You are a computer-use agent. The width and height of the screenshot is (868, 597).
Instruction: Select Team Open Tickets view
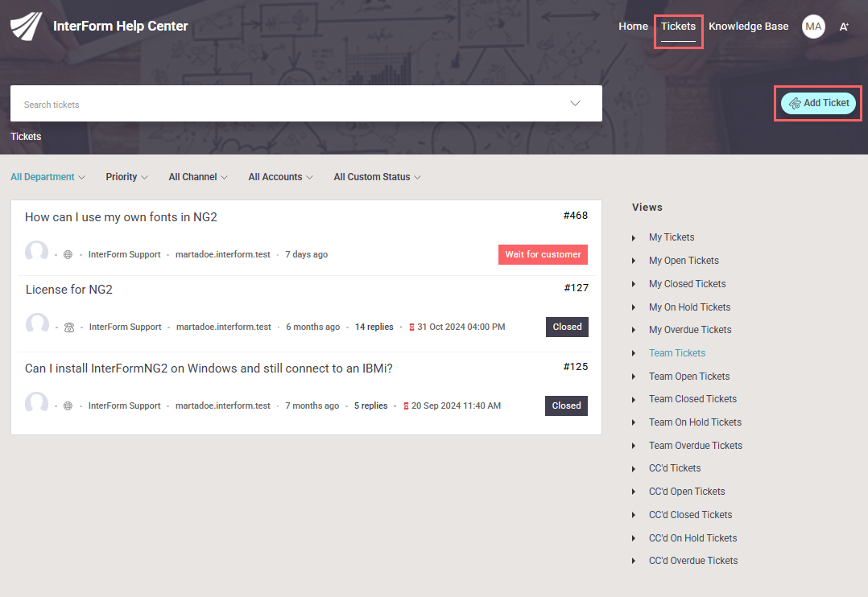pos(689,377)
